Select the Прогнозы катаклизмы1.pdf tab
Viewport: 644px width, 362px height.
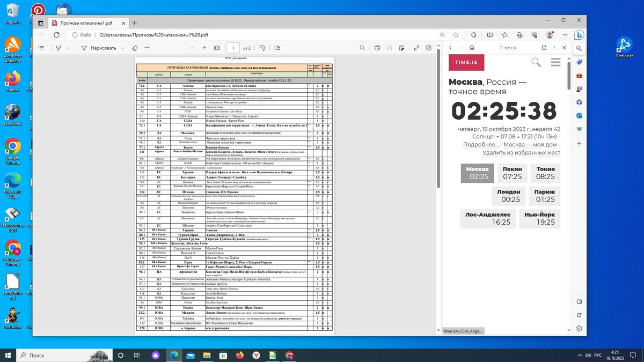pyautogui.click(x=88, y=23)
